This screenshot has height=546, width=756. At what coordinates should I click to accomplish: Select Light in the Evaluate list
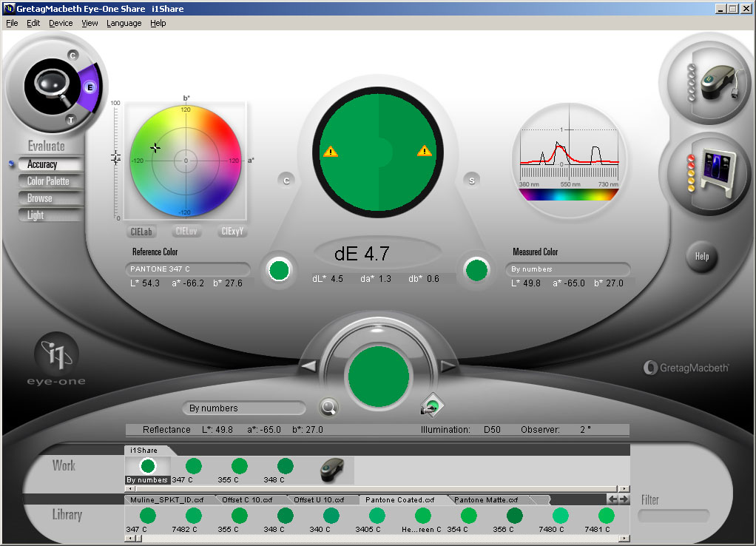tap(50, 215)
